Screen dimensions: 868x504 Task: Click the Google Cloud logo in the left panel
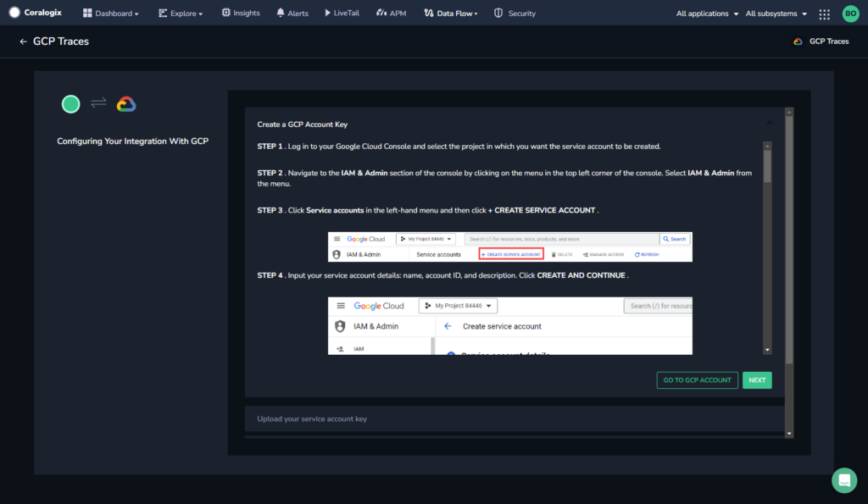(126, 104)
